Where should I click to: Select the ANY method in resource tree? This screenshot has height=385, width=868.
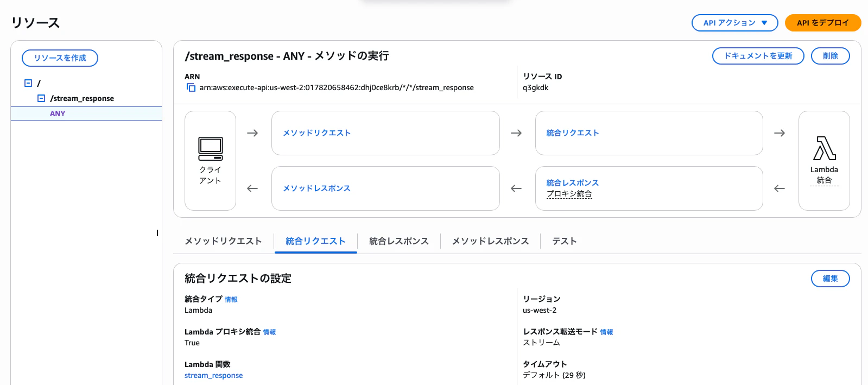pyautogui.click(x=58, y=113)
